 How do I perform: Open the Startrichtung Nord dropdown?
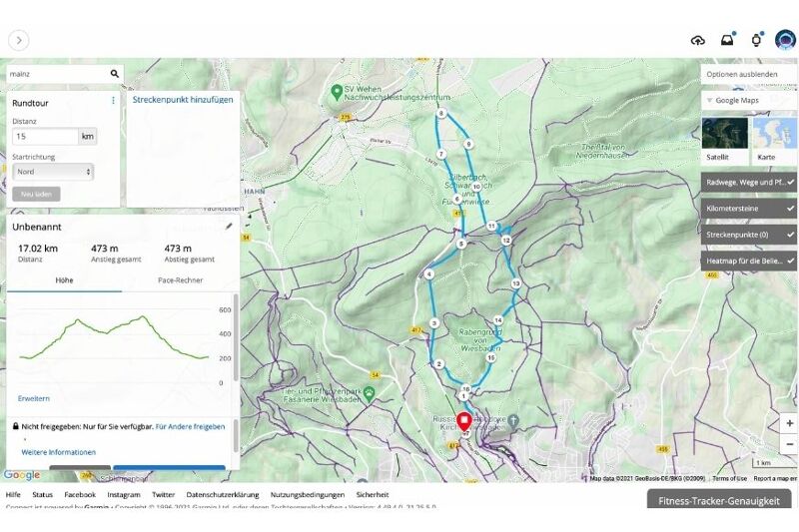[54, 172]
